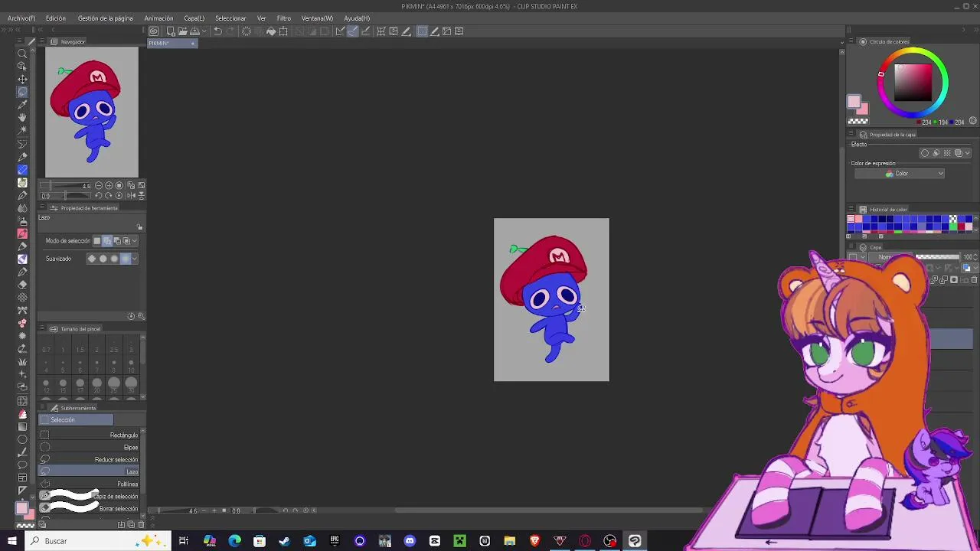Choose Reducir selección sub tool

click(89, 460)
